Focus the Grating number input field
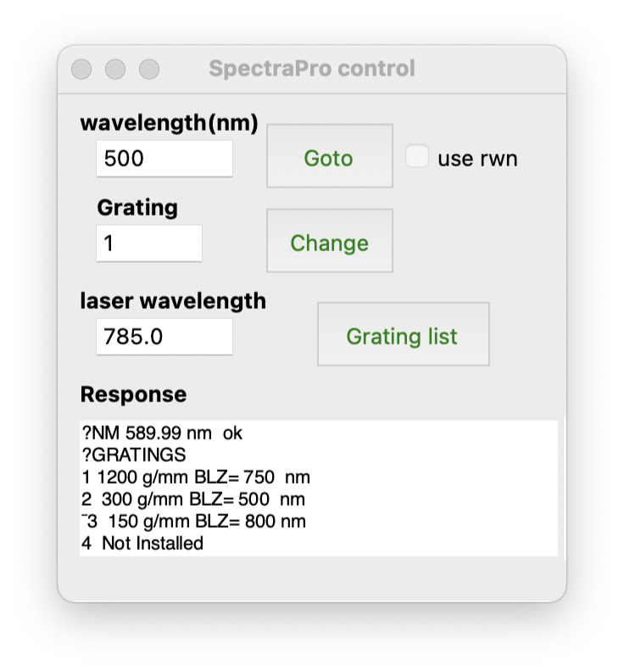Image resolution: width=624 pixels, height=672 pixels. click(x=149, y=243)
